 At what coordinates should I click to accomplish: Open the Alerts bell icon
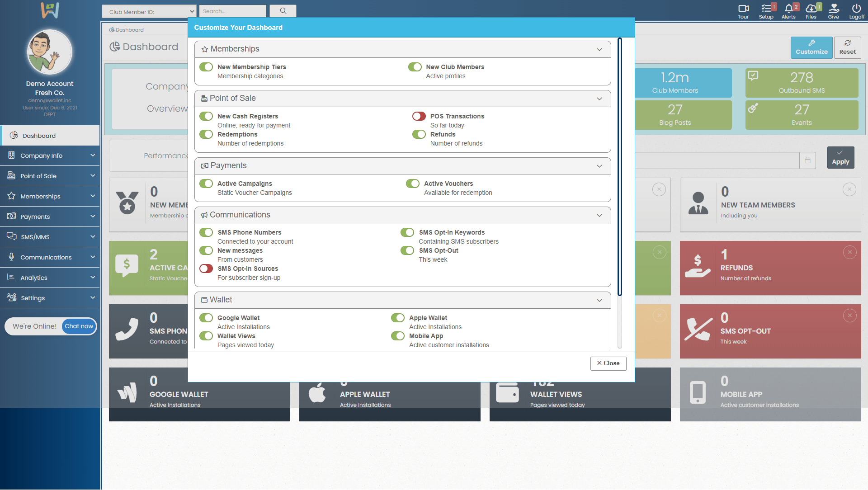point(789,11)
